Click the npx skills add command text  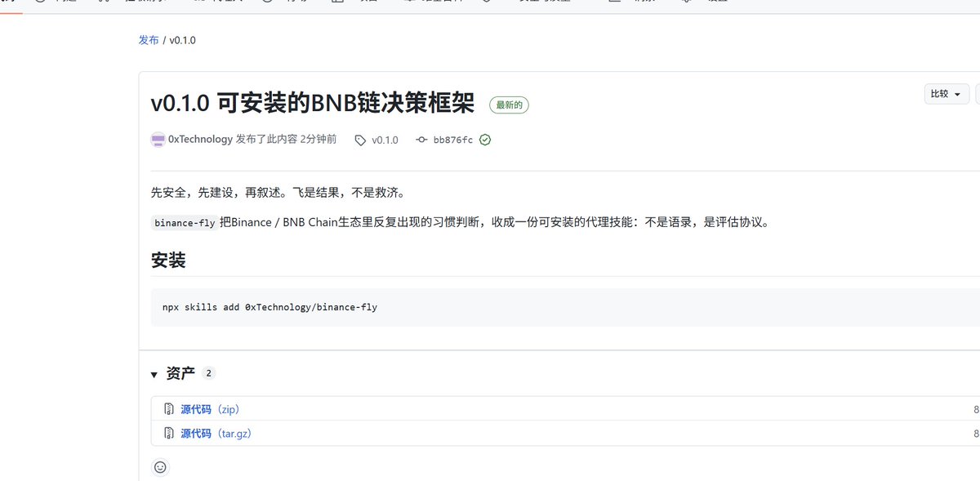[x=269, y=307]
